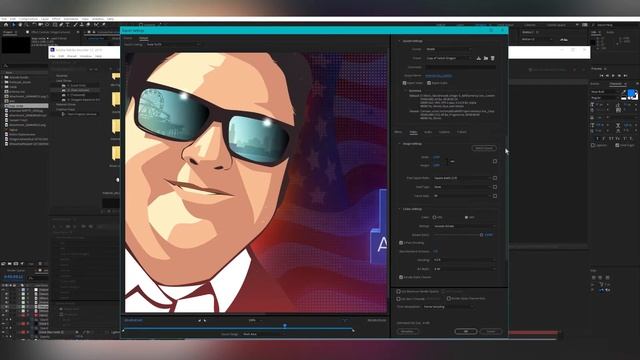
Task: Click the OK button in Export Settings
Action: click(466, 331)
